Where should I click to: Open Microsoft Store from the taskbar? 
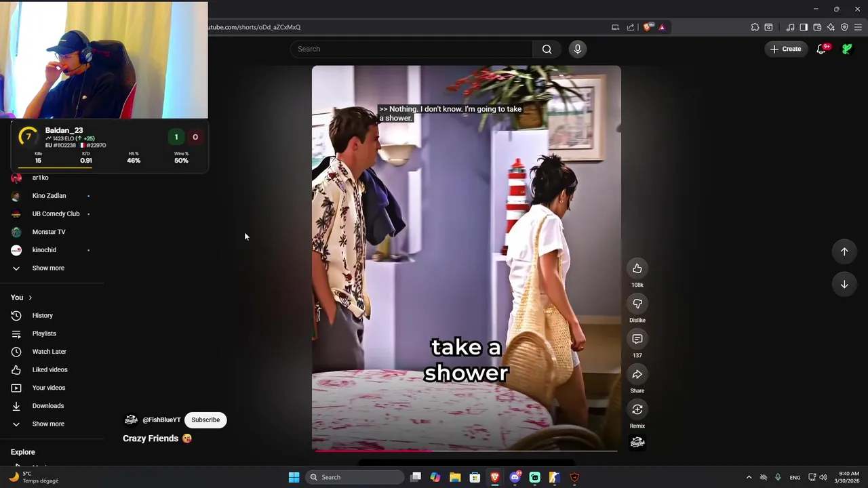click(x=475, y=477)
